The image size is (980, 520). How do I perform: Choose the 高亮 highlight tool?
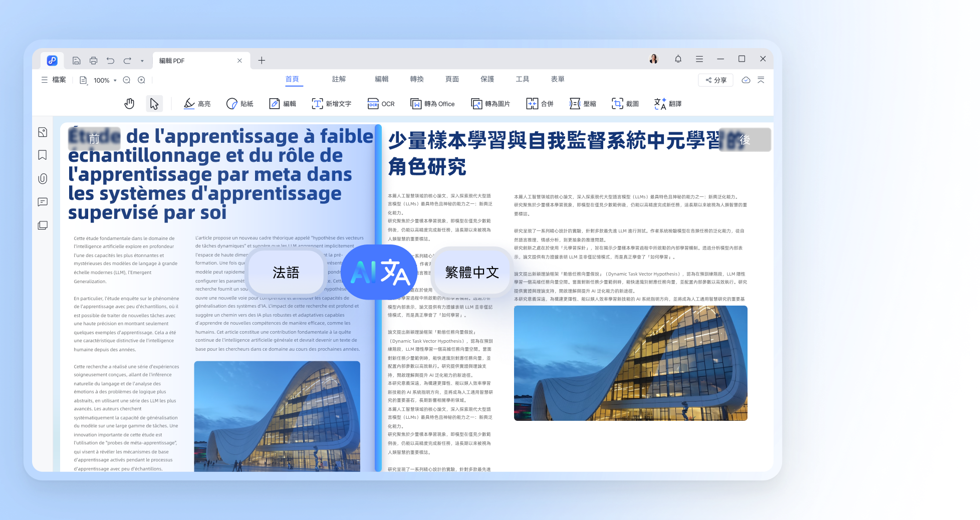(x=197, y=104)
